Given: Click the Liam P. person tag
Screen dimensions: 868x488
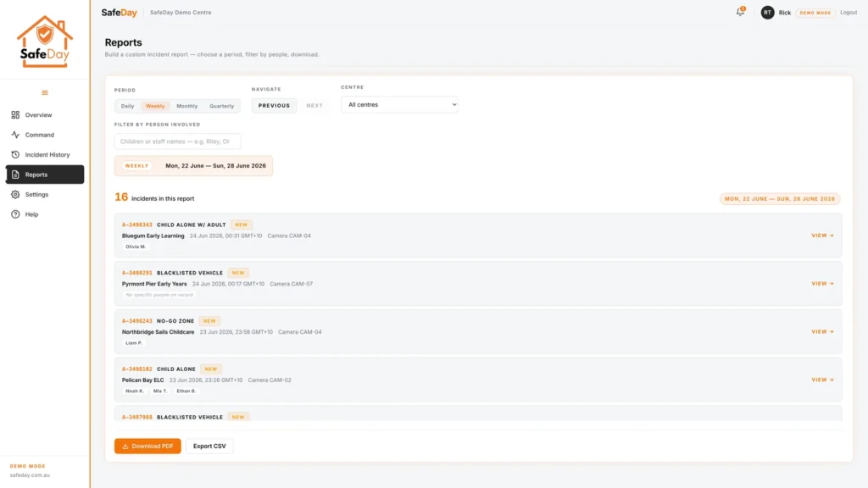Looking at the screenshot, I should 134,343.
